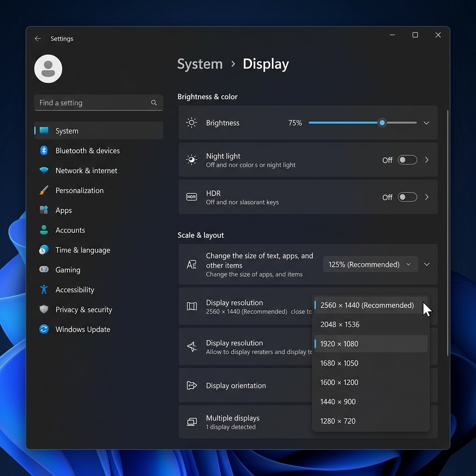Minimize the Settings window
Screen dimensions: 476x476
click(x=392, y=35)
